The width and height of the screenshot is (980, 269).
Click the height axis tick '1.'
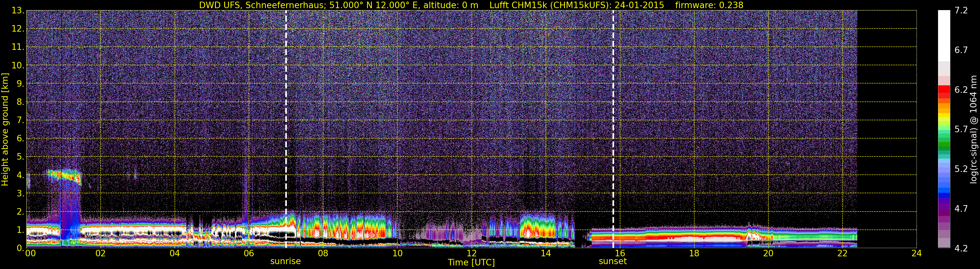coord(20,230)
